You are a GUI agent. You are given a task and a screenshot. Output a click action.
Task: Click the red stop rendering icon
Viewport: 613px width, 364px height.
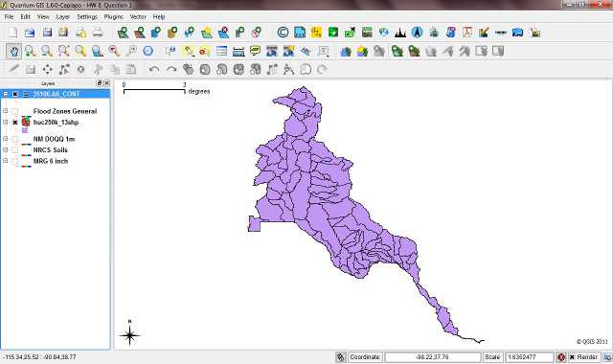pyautogui.click(x=561, y=357)
